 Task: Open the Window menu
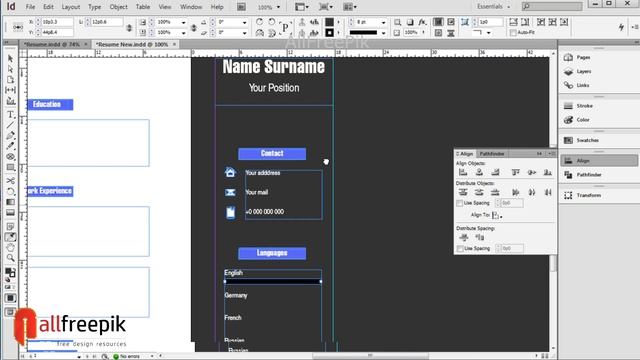coord(191,7)
